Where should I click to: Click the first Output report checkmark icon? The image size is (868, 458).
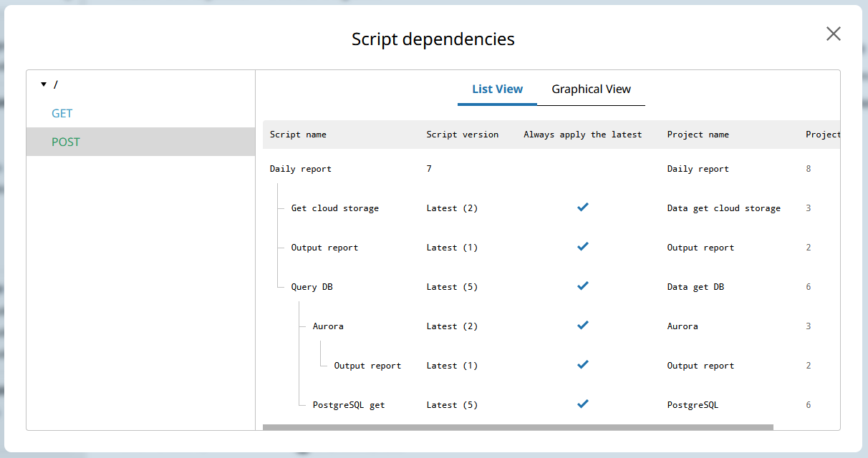coord(583,247)
